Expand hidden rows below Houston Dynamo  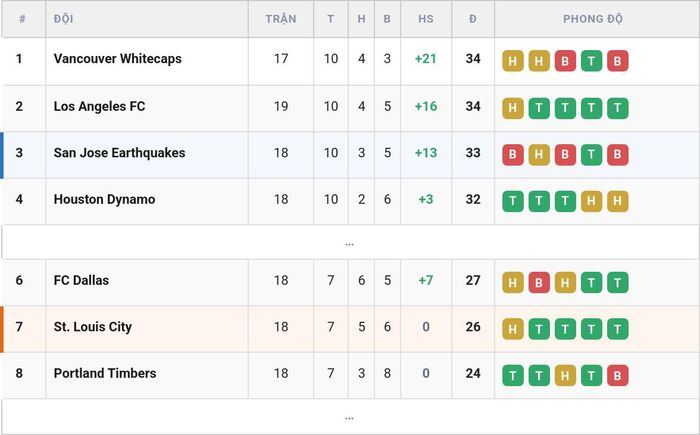tap(350, 243)
